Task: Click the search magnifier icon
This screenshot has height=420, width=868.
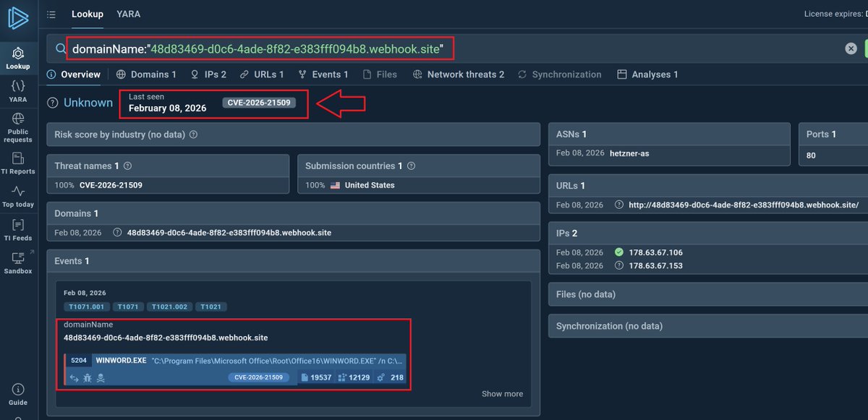Action: pos(61,49)
